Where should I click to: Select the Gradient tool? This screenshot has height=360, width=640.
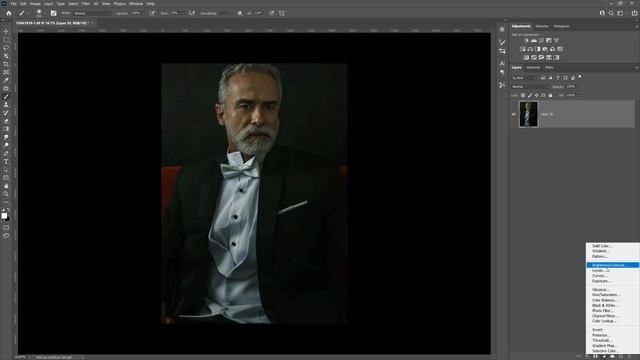[6, 129]
